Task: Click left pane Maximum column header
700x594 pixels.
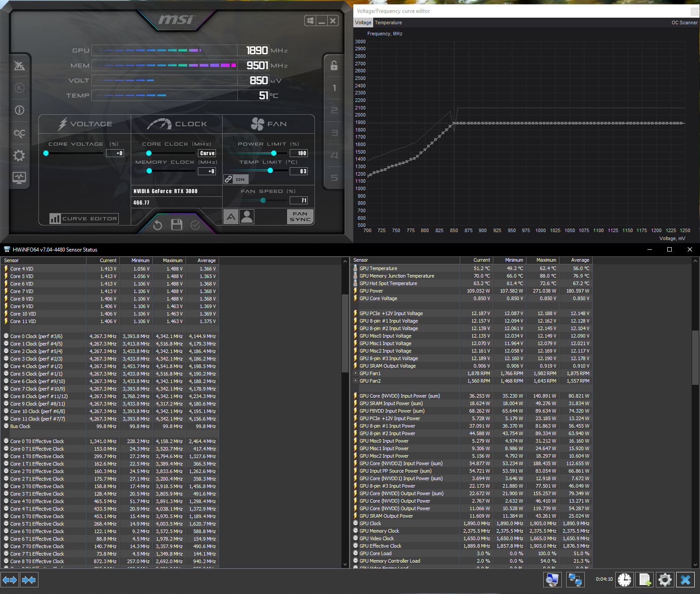Action: pyautogui.click(x=169, y=260)
